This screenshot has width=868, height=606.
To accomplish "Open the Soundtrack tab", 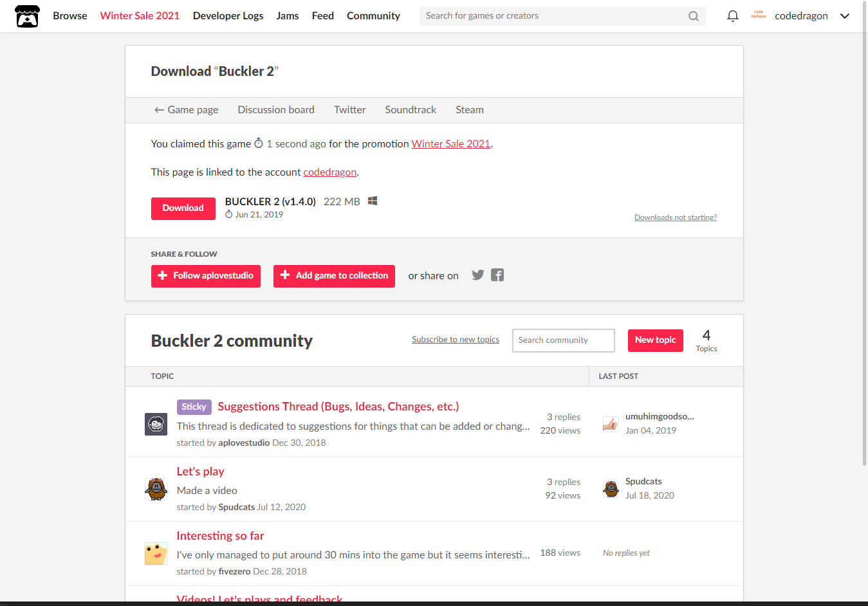I will (411, 110).
